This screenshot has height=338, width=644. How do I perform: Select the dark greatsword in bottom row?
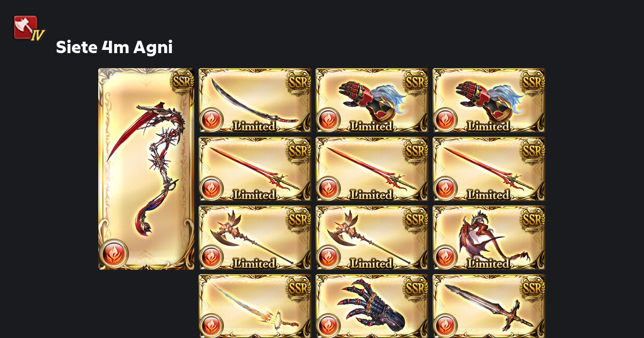pyautogui.click(x=489, y=306)
